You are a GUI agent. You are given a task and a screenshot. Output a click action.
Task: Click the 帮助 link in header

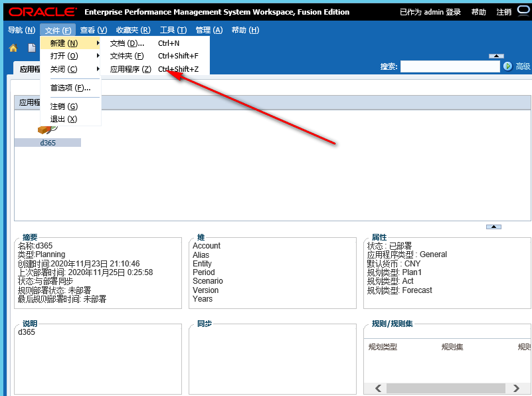479,12
